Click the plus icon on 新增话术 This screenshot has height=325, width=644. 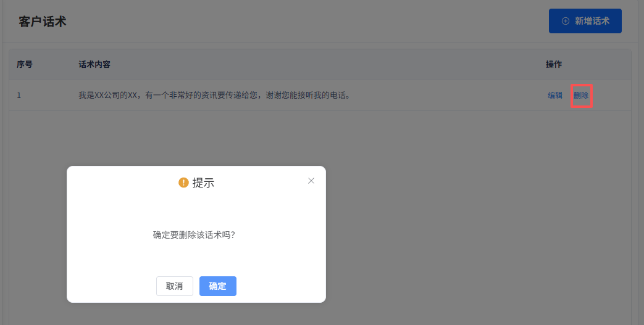[x=565, y=21]
